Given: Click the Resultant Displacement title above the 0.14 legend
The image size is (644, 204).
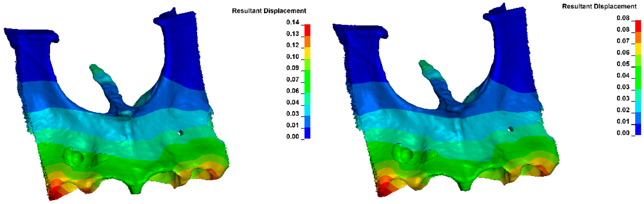Looking at the screenshot, I should point(269,11).
